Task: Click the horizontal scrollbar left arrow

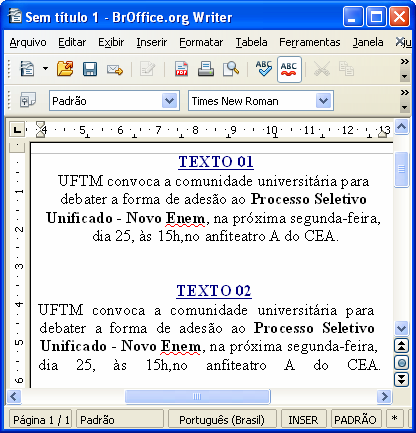Action: pos(14,396)
